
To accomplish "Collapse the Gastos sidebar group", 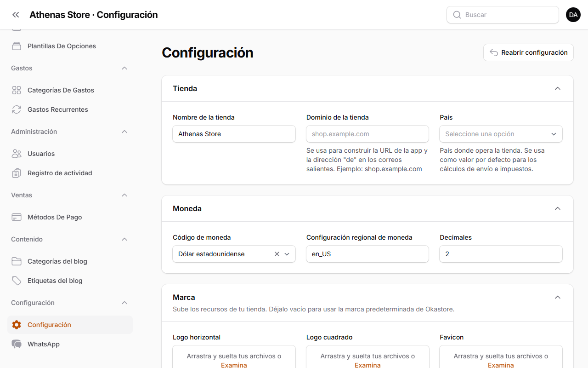I will pos(124,68).
